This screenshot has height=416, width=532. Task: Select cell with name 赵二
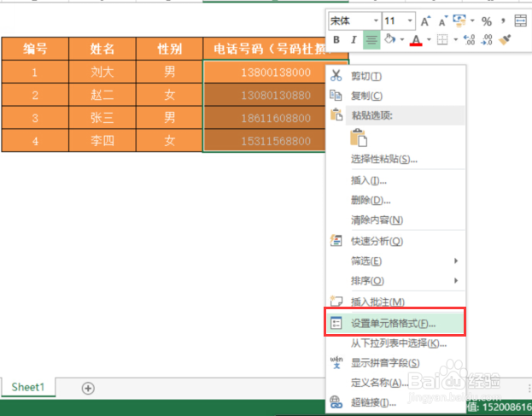tap(102, 95)
